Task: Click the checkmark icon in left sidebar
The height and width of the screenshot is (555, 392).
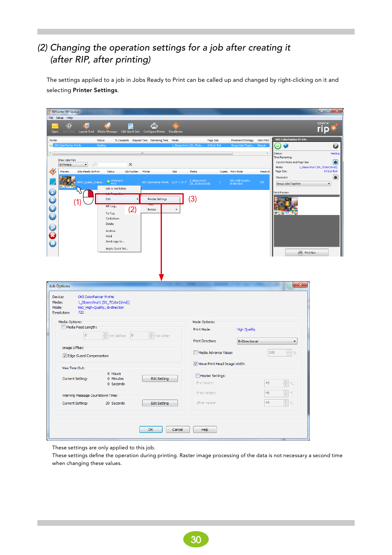Action: point(53,171)
